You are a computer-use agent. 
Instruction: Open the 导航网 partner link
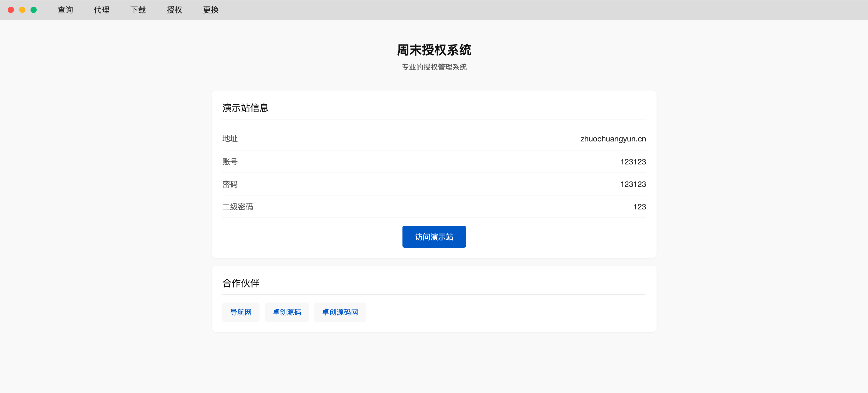click(241, 312)
